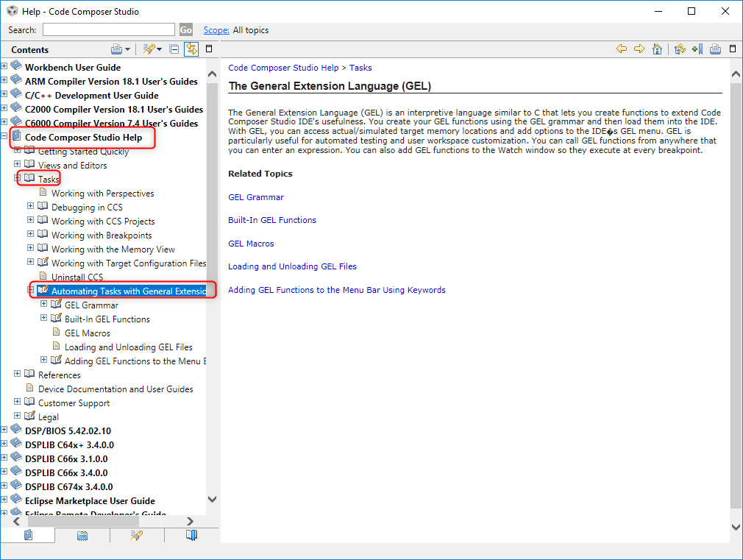Screen dimensions: 743x560
Task: Open Adding GEL Functions to Menu Bar link
Action: point(337,290)
